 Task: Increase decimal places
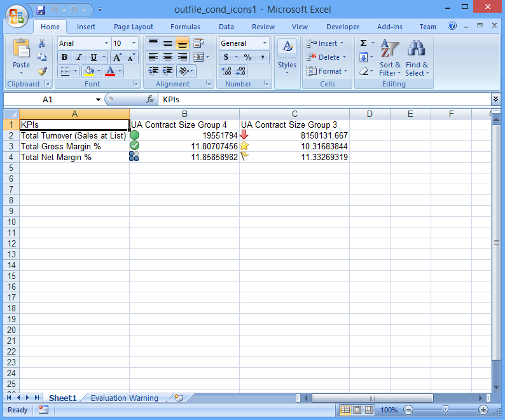226,71
